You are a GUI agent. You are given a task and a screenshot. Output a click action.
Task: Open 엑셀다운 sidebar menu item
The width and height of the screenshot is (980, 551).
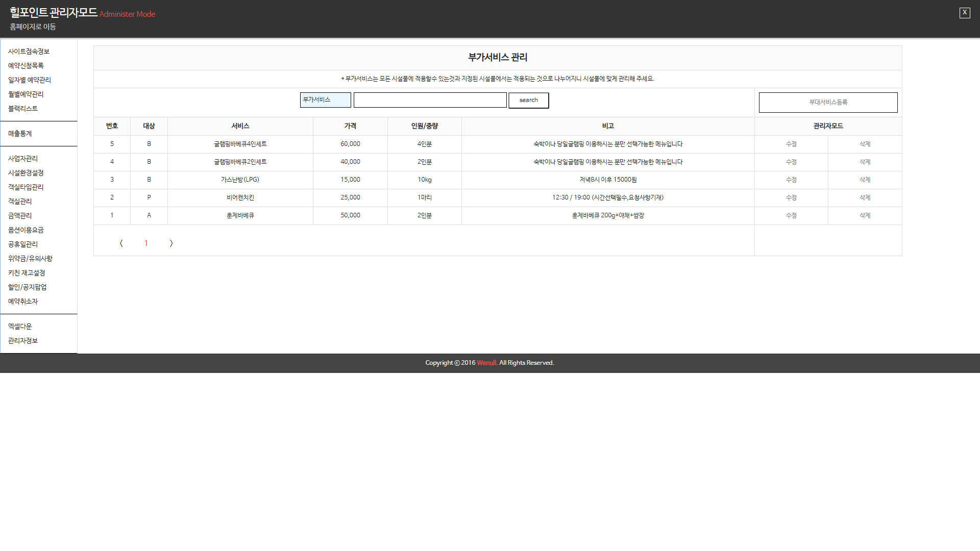point(20,327)
